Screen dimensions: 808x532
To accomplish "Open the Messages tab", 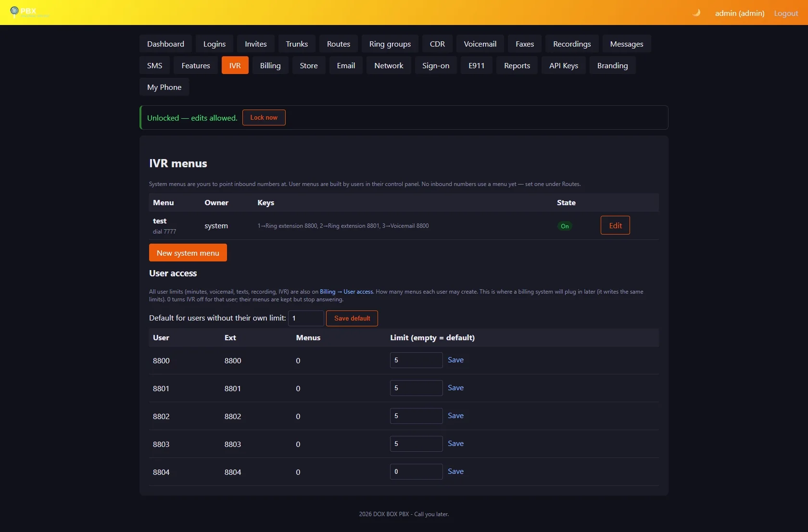I will [x=627, y=44].
